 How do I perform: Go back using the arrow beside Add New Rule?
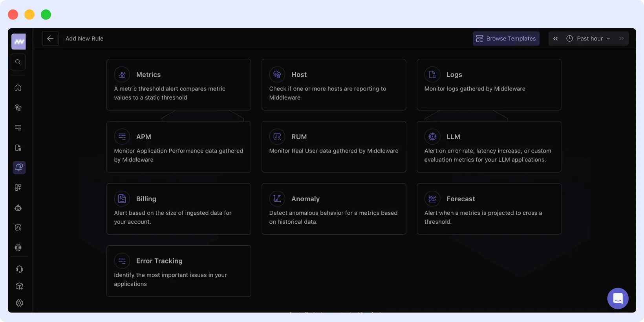tap(50, 38)
